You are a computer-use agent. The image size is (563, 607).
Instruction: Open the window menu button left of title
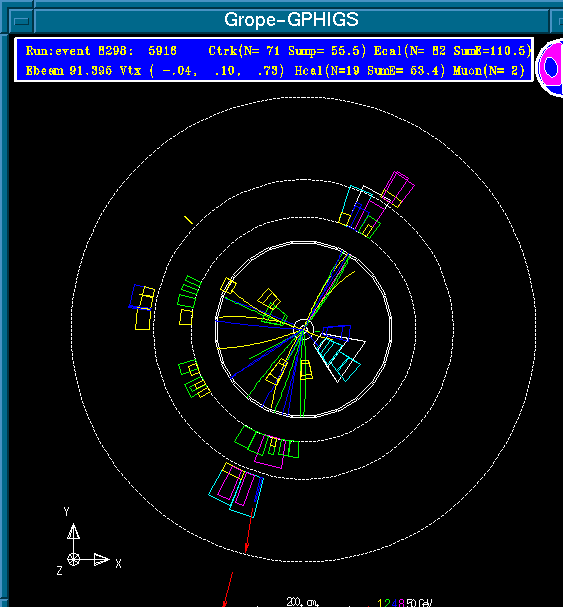(21, 21)
